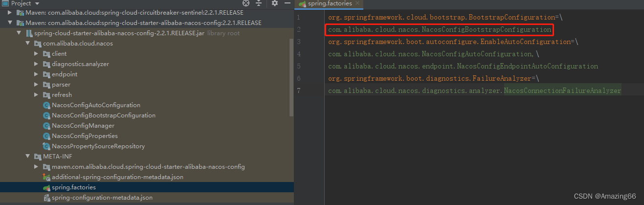
Task: Select the diagnostics.analyzer package row
Action: point(147,64)
